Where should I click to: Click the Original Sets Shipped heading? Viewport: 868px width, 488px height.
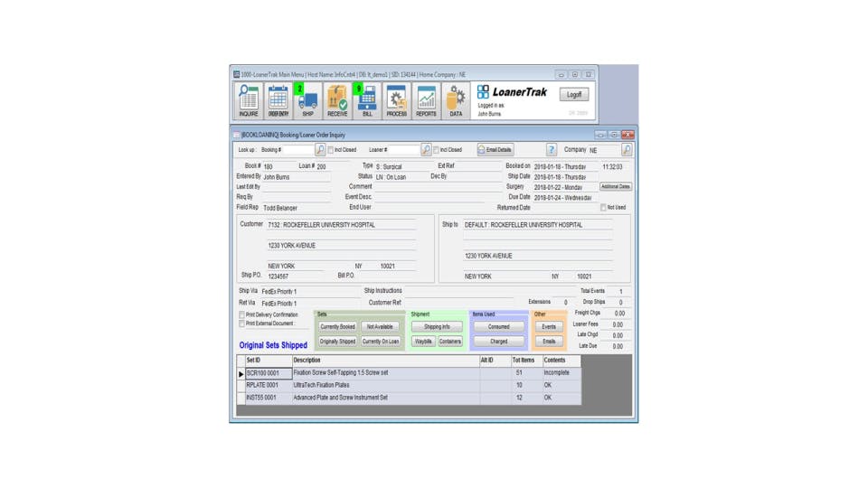pos(273,344)
